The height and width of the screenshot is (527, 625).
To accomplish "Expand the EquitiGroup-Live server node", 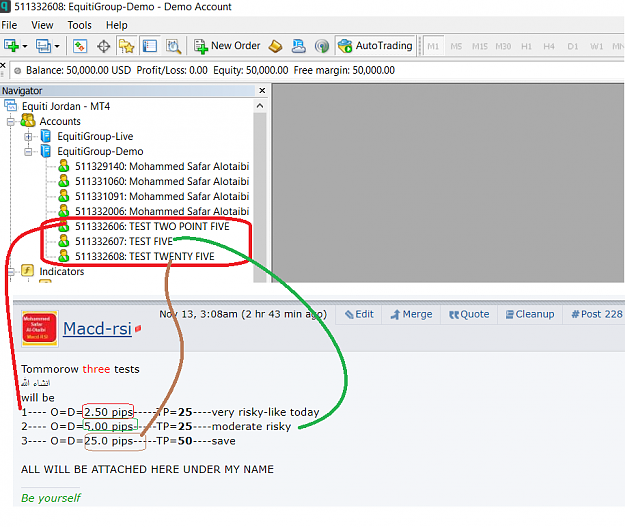I will (28, 137).
